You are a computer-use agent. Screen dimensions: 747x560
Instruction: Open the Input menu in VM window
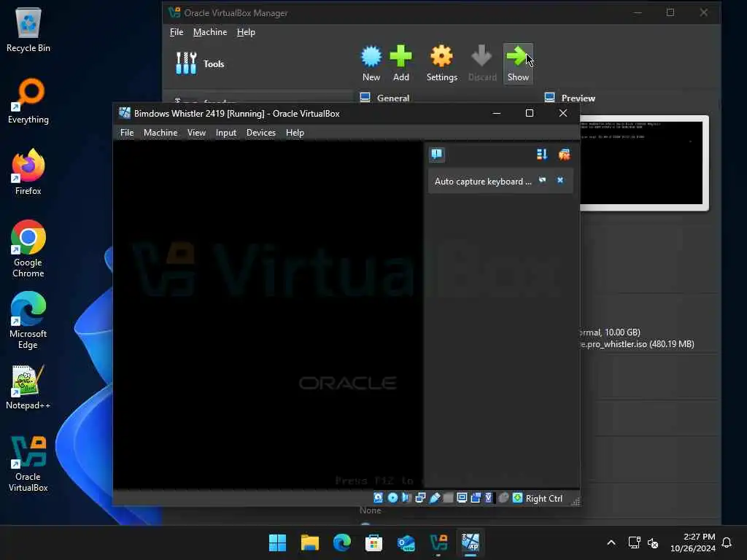tap(226, 133)
